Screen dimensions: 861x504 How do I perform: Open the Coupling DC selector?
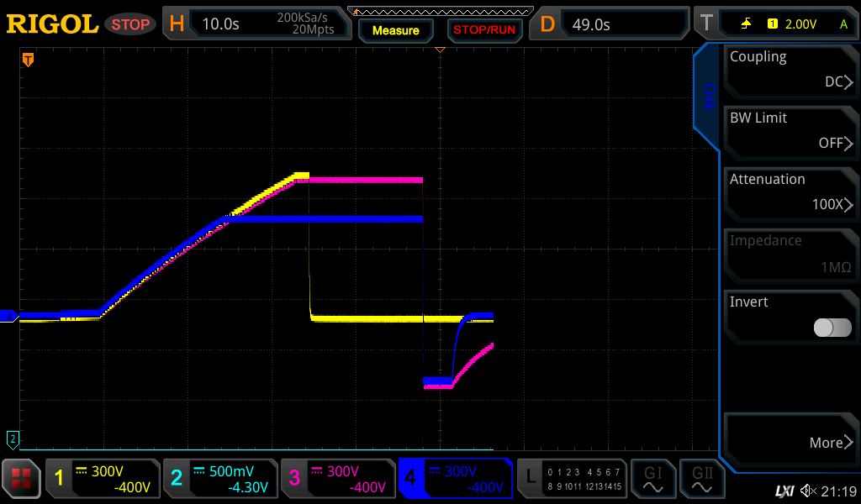tap(790, 71)
